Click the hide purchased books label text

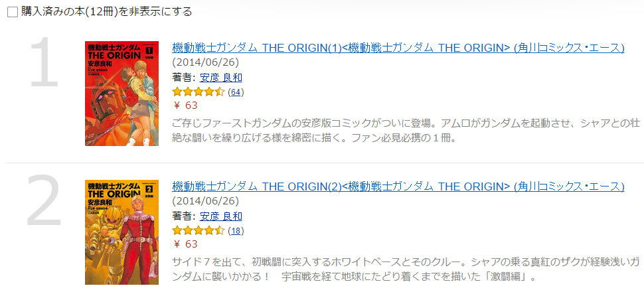point(106,12)
